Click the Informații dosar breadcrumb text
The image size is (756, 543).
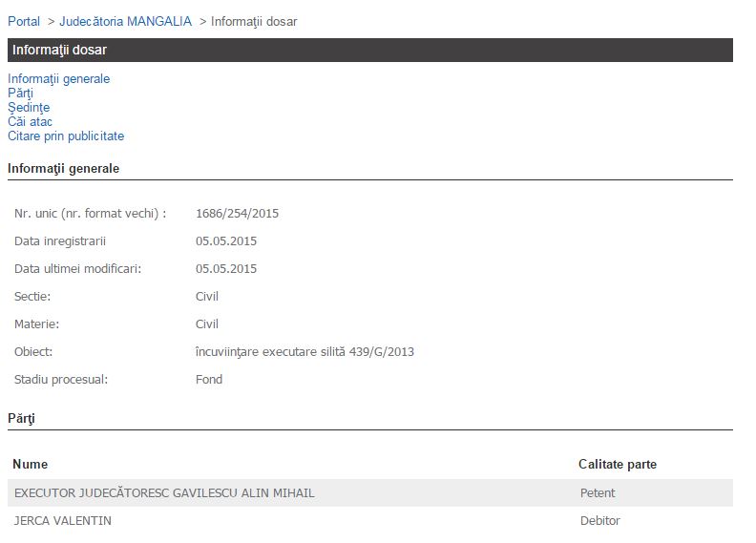[253, 21]
